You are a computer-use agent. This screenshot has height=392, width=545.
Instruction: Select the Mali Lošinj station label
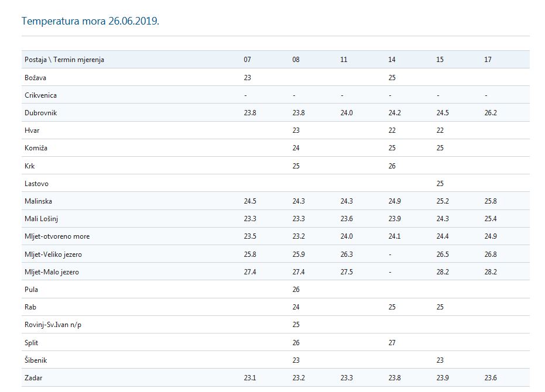pyautogui.click(x=43, y=219)
